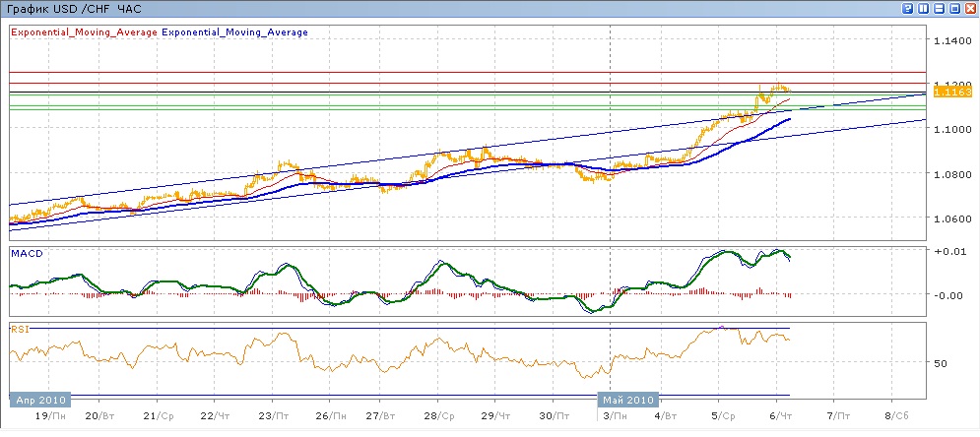Screen dimensions: 980x437
Task: Click the RSI indicator panel label
Action: (20, 330)
